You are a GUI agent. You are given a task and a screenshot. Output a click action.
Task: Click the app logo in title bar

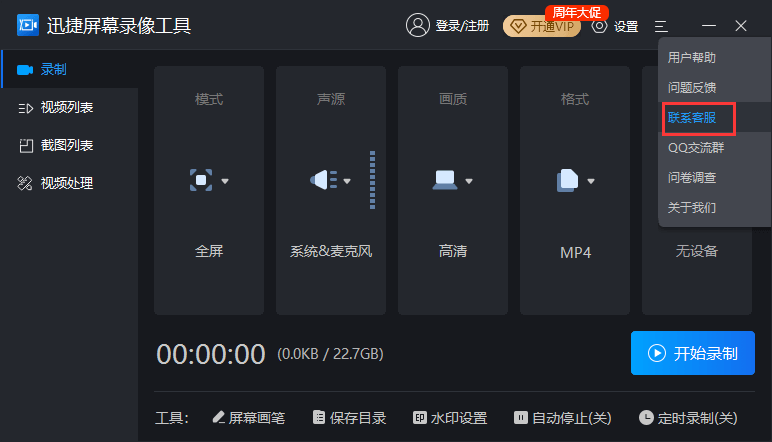27,25
